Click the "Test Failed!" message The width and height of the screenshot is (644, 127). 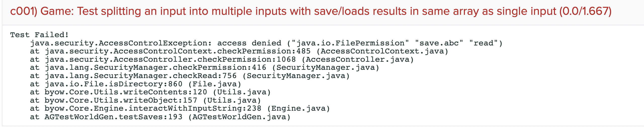point(39,35)
